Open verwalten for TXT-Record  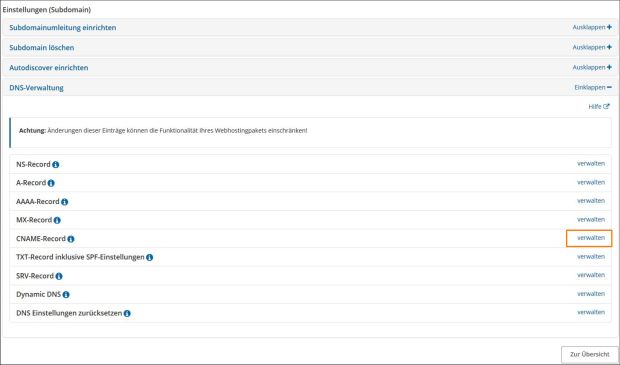(x=591, y=257)
